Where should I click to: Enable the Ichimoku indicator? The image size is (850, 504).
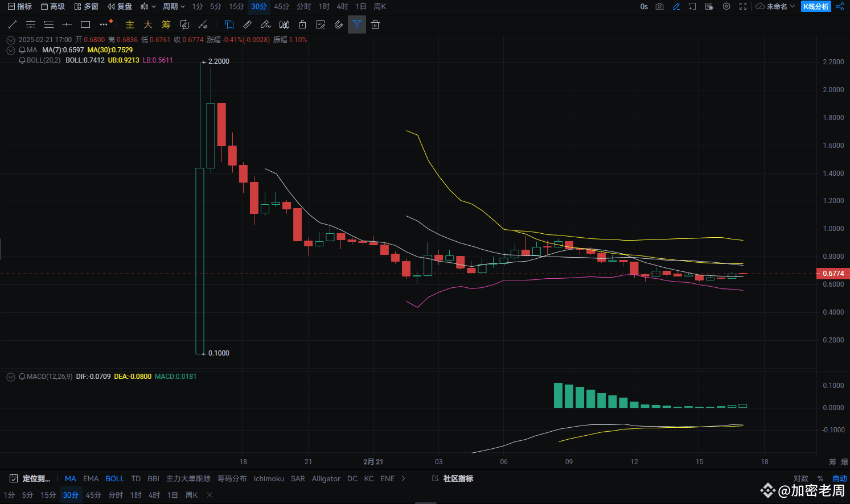tap(269, 478)
